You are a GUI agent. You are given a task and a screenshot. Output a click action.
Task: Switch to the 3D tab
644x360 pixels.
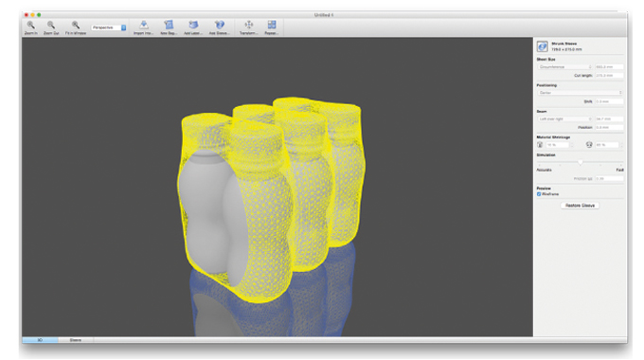(x=40, y=340)
